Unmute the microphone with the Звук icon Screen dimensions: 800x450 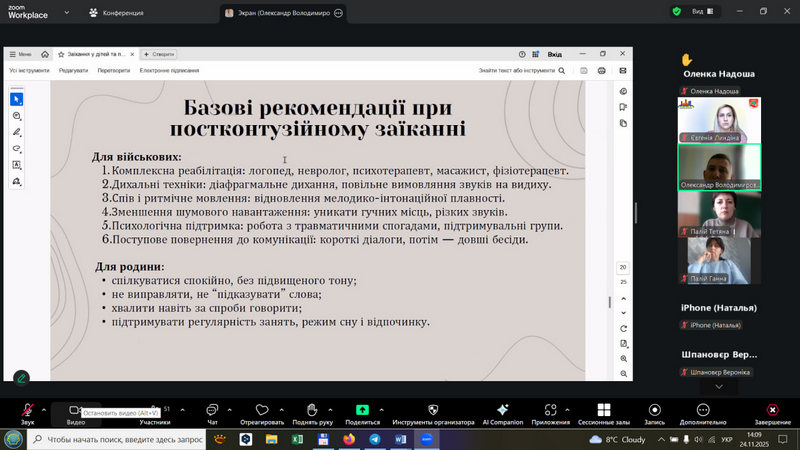pyautogui.click(x=27, y=410)
